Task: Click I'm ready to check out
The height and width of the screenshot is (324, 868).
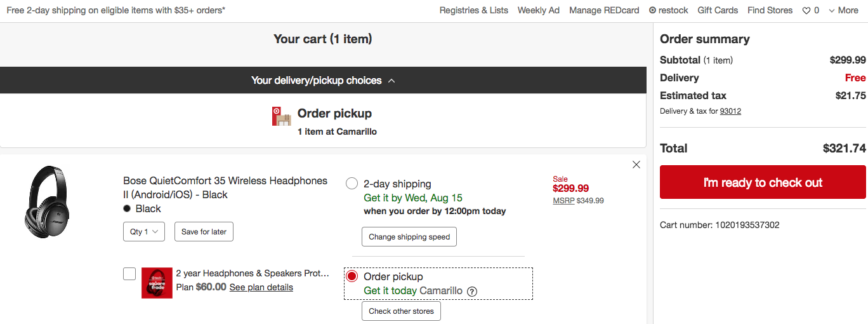Action: tap(763, 182)
